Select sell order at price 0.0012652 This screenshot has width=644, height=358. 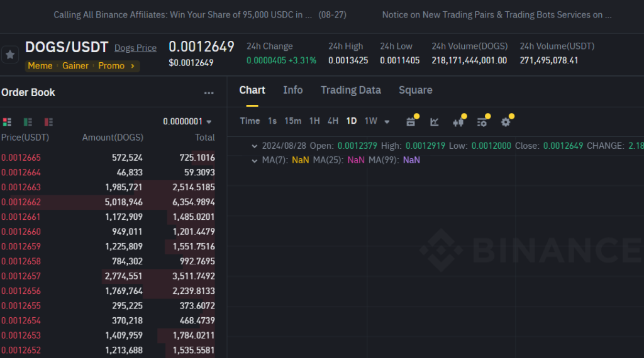point(108,350)
